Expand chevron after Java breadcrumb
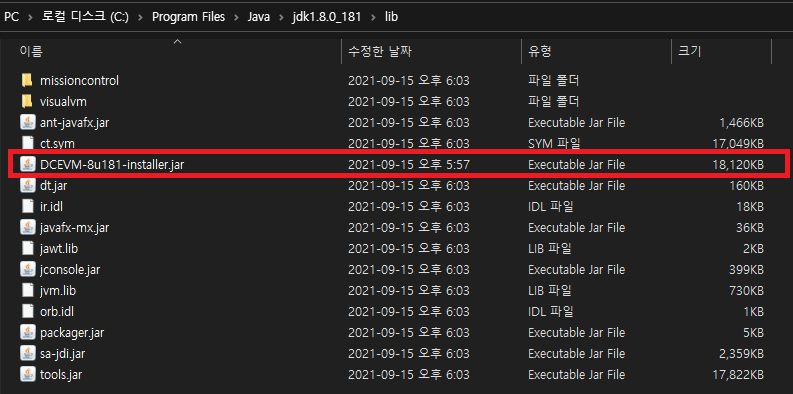Viewport: 793px width, 394px height. coord(281,17)
